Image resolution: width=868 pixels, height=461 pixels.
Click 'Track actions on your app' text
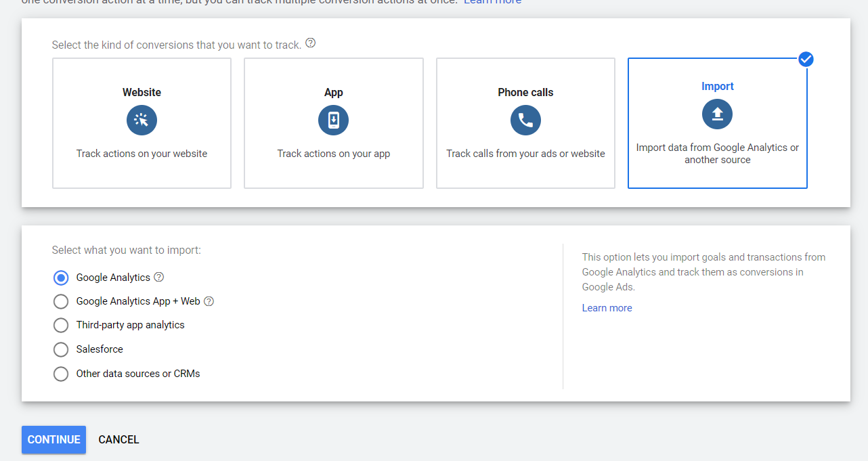(334, 154)
